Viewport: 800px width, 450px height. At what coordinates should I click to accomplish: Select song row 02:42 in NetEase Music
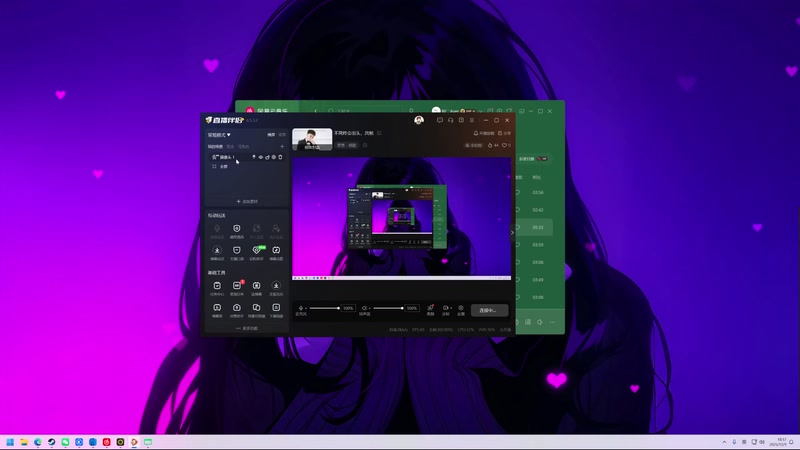(534, 210)
